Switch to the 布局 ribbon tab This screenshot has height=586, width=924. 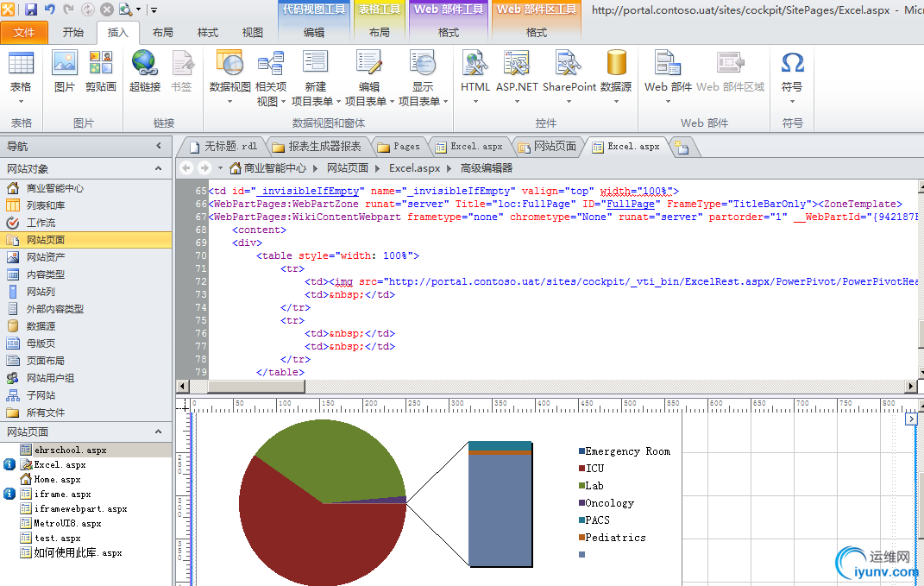click(x=163, y=33)
